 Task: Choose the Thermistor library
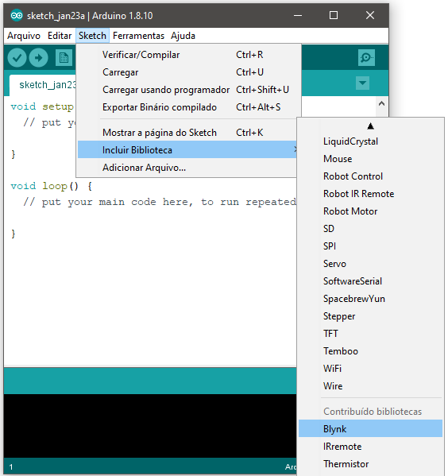click(x=370, y=464)
